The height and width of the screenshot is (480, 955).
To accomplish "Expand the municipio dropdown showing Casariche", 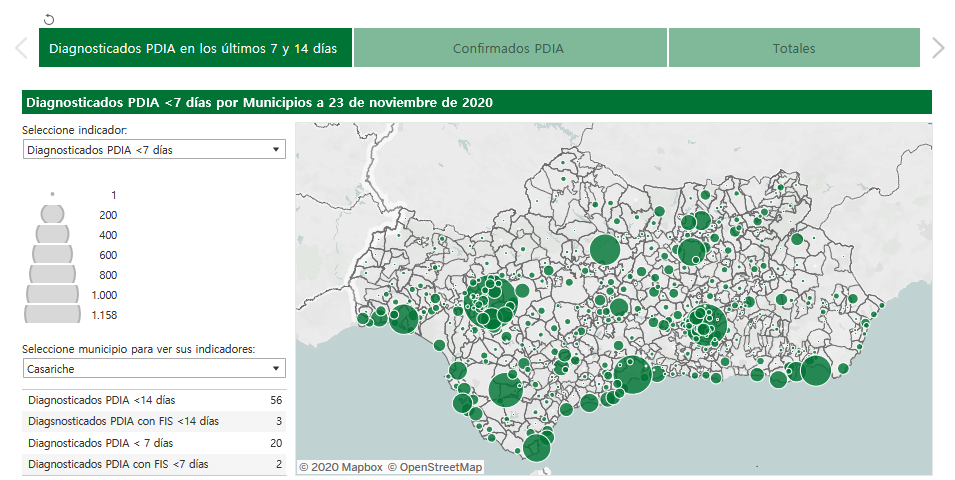I will [x=154, y=370].
